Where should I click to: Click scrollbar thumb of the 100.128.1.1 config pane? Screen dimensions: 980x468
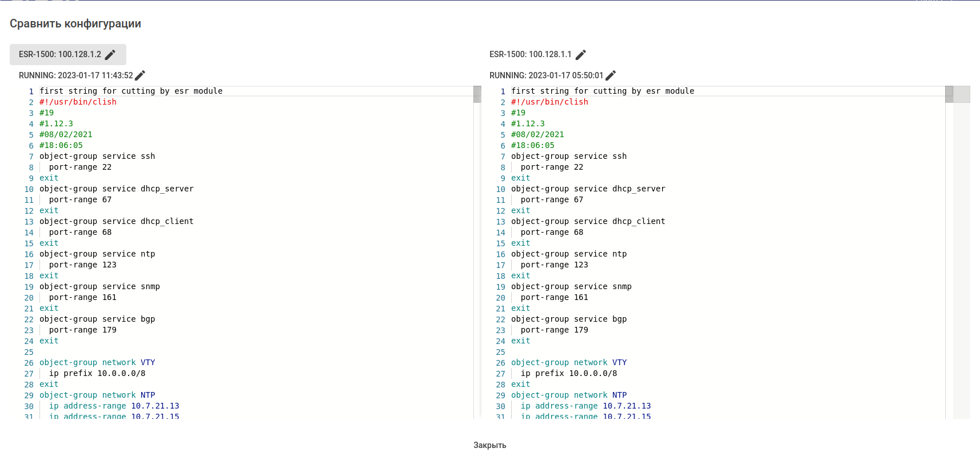click(x=949, y=94)
